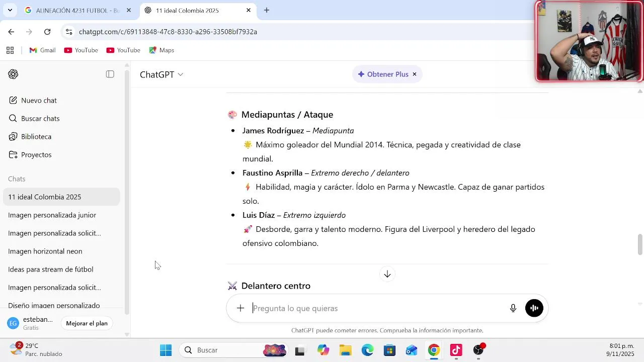Click the Mejorar el plan button

point(87,323)
